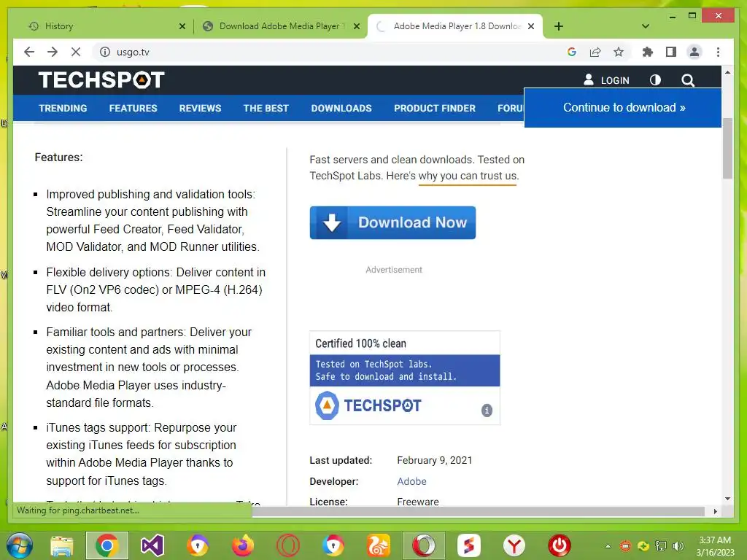Viewport: 747px width, 560px height.
Task: Open Chrome profile avatar
Action: pyautogui.click(x=694, y=52)
